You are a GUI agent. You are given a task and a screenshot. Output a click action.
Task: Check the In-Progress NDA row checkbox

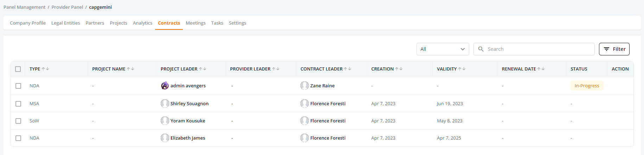coord(18,86)
